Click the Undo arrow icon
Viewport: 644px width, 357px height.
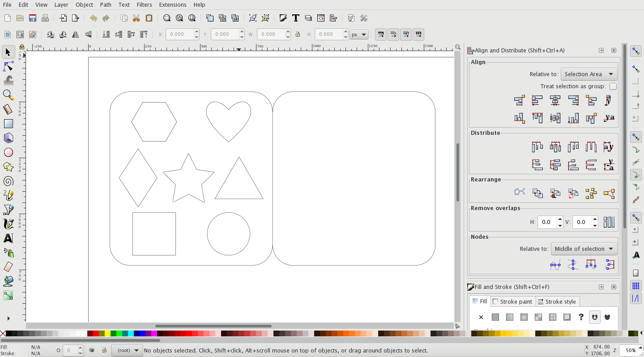click(x=93, y=18)
